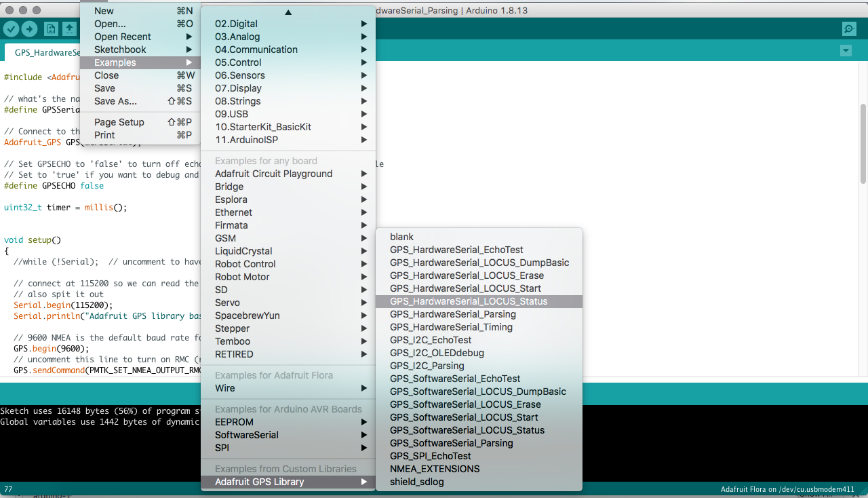Click the Verify checkmark toolbar icon
Image resolution: width=868 pixels, height=498 pixels.
pos(11,28)
